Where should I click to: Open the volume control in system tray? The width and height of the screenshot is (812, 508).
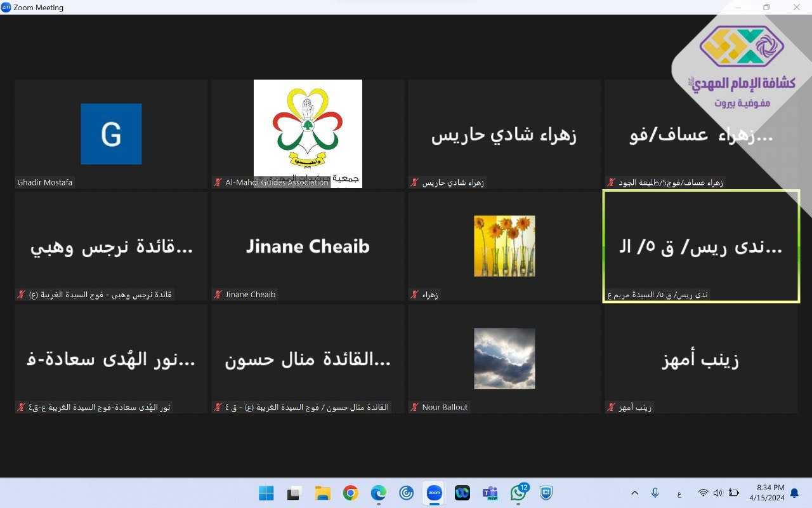click(x=717, y=493)
